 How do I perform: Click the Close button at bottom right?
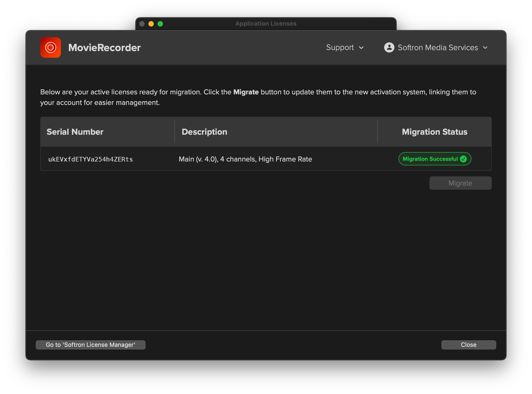click(469, 345)
